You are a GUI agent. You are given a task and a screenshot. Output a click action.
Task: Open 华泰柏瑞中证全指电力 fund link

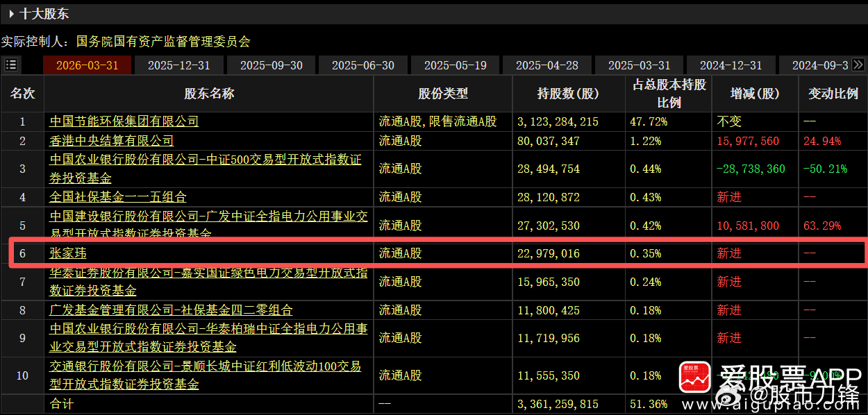[208, 338]
